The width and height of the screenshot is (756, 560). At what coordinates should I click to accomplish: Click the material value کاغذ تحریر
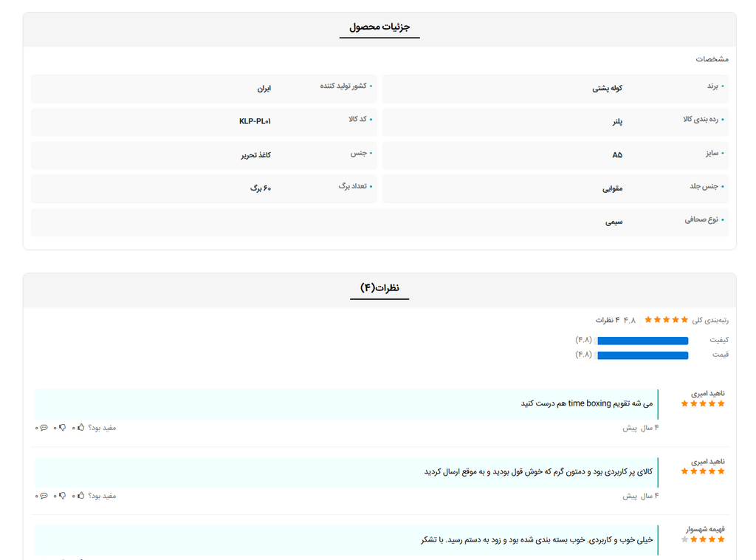click(x=256, y=155)
